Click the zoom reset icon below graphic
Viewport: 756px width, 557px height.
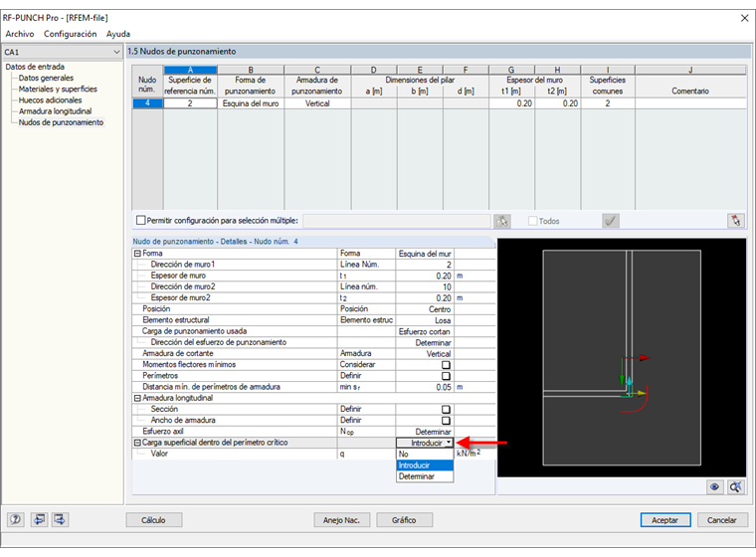tap(735, 486)
